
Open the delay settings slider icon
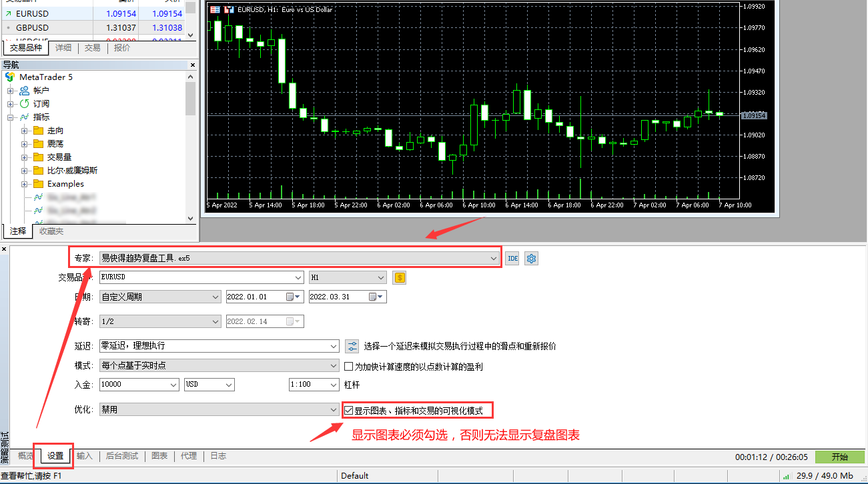point(352,346)
